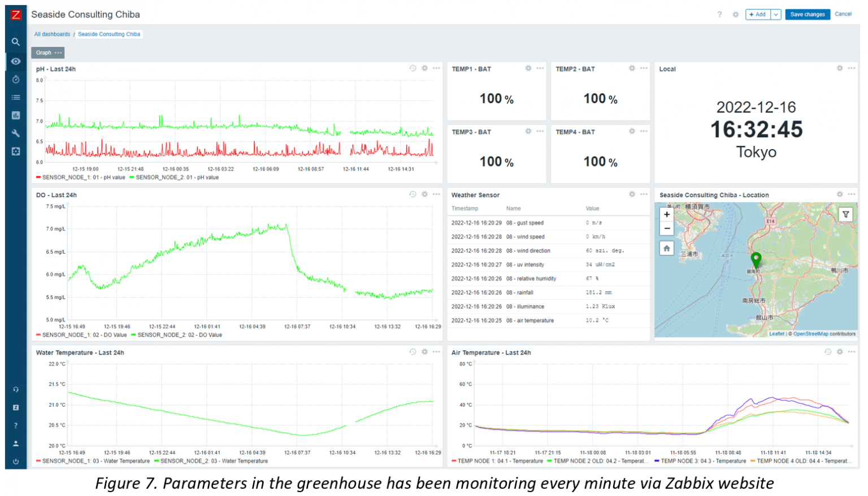Open three-dots menu on Weather Sensor widget
The height and width of the screenshot is (496, 868).
coord(644,194)
